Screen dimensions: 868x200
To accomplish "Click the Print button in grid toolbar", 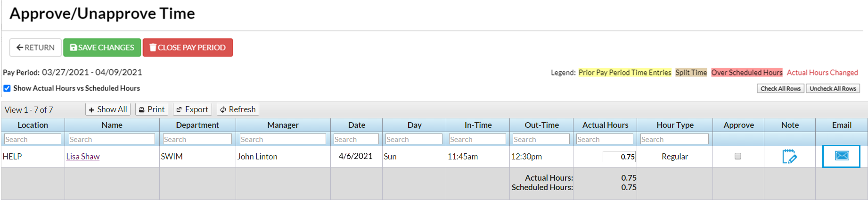I will [x=152, y=109].
